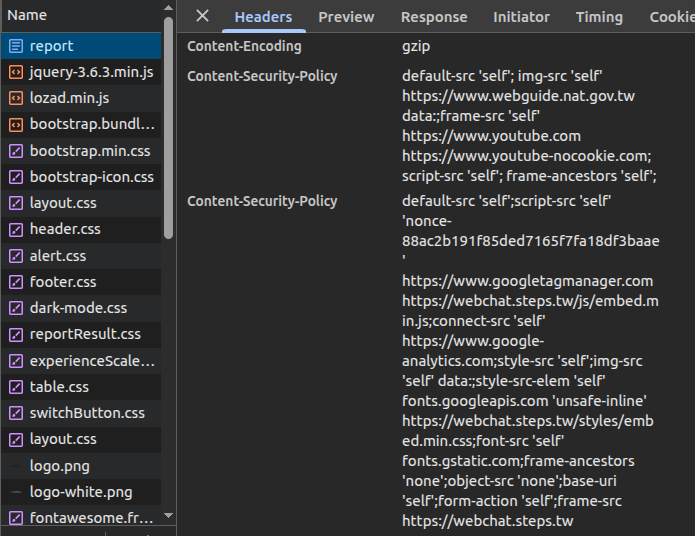Click the stylesheet icon beside switchButton.css
Viewport: 695px width, 536px height.
(x=16, y=413)
